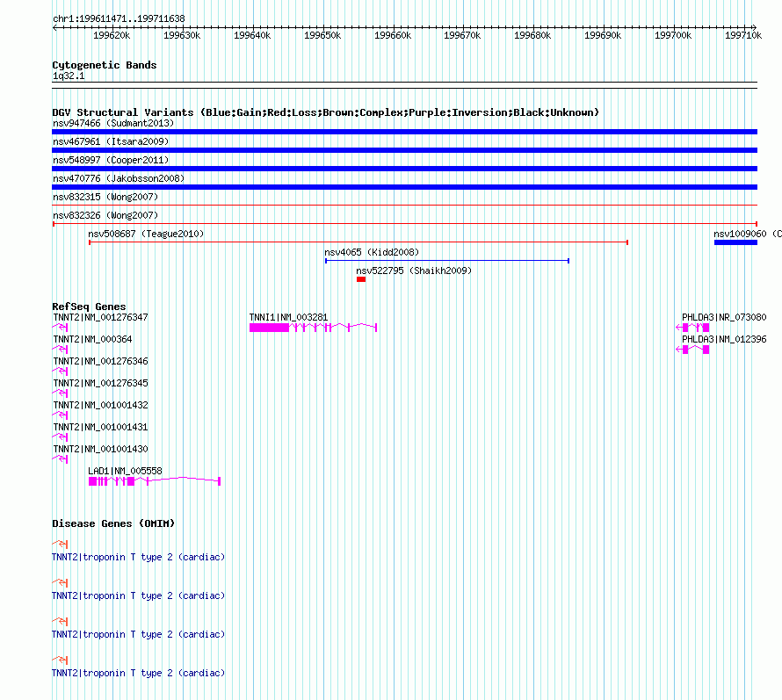Click the 199620k ruler tick label
The width and height of the screenshot is (782, 700).
[x=112, y=35]
